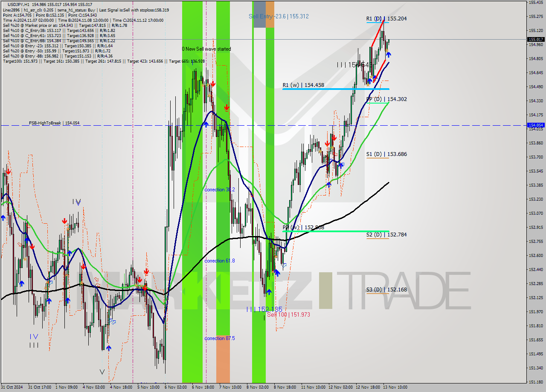Image resolution: width=546 pixels, height=392 pixels.
Task: Click the 'correction 38.2' label
Action: click(219, 190)
